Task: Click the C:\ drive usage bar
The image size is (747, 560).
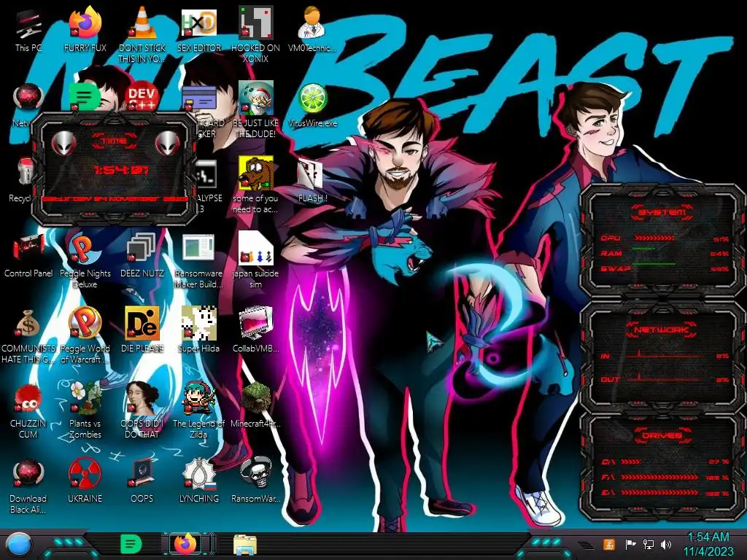Action: [631, 462]
